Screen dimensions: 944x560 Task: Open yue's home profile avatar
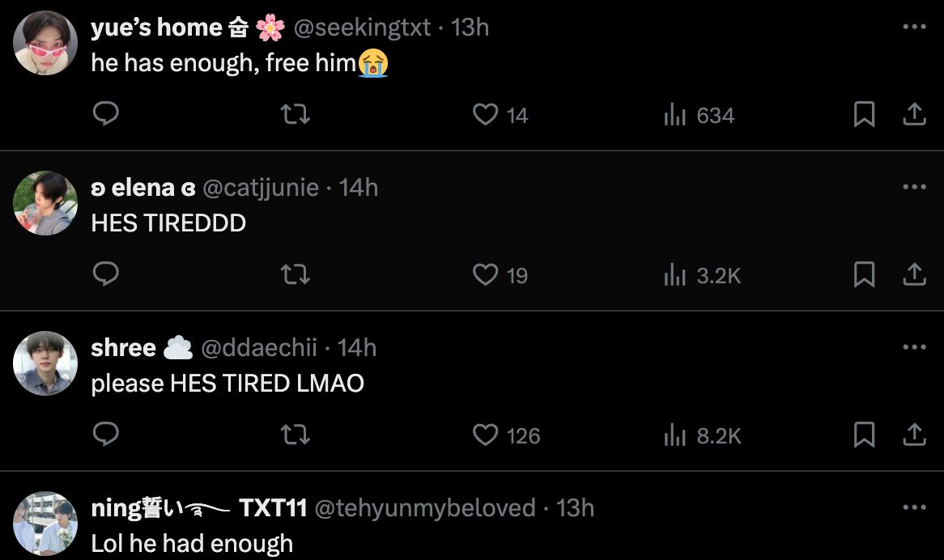45,43
